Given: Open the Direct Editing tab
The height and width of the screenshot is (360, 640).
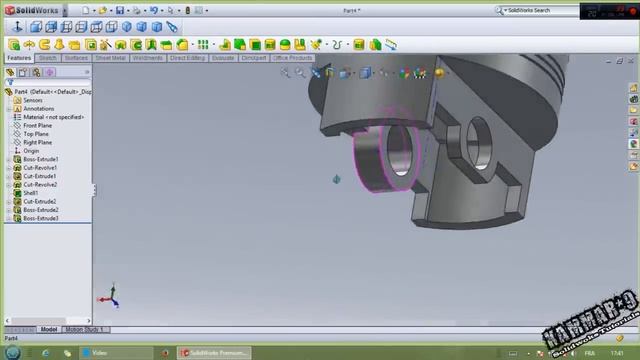Looking at the screenshot, I should [x=187, y=58].
